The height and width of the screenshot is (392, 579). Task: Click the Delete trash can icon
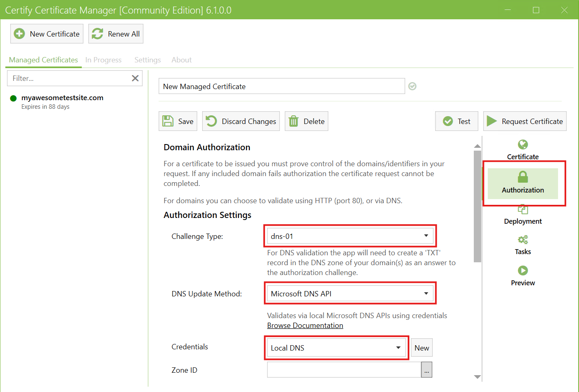click(x=293, y=121)
